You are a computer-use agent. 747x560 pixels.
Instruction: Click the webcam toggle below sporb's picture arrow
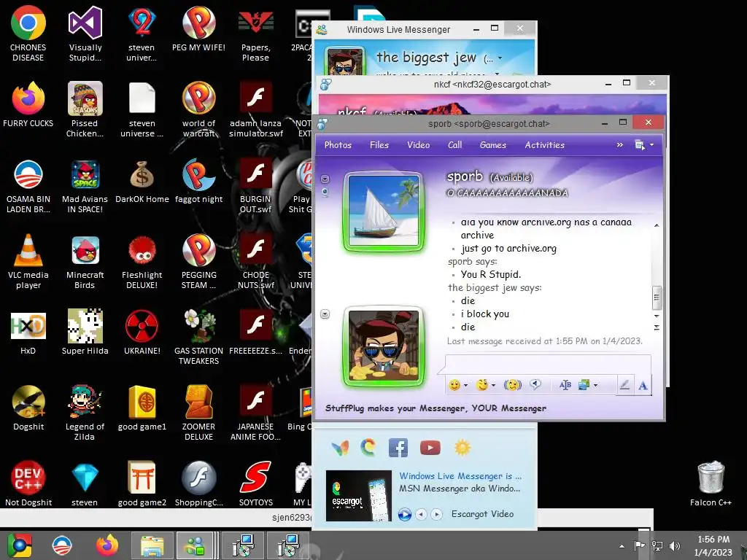pyautogui.click(x=325, y=192)
